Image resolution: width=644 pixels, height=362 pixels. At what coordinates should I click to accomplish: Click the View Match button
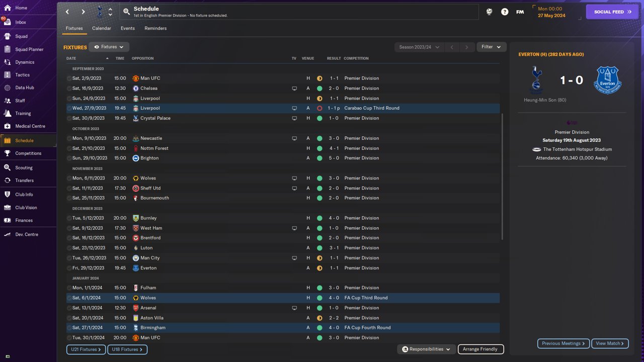tap(610, 343)
